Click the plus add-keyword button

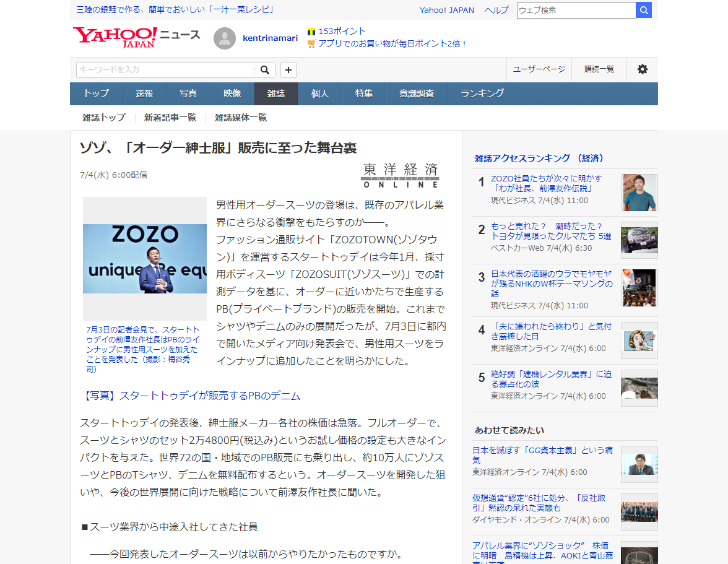pyautogui.click(x=288, y=69)
